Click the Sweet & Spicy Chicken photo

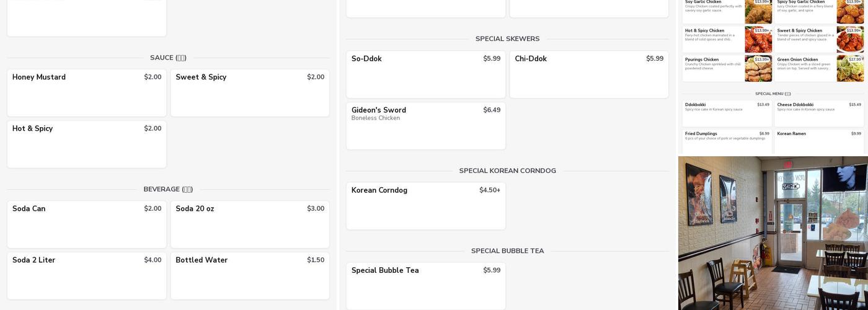click(850, 40)
